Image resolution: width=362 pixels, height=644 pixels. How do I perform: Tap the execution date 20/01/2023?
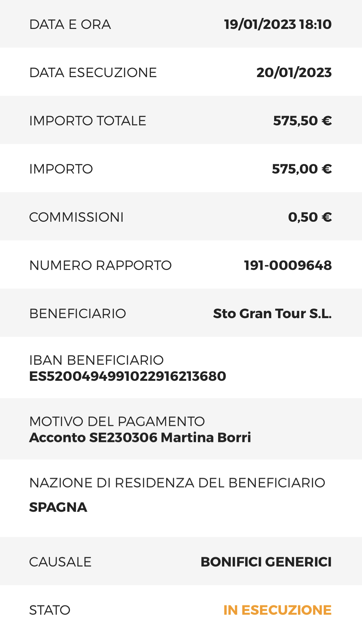pos(294,73)
